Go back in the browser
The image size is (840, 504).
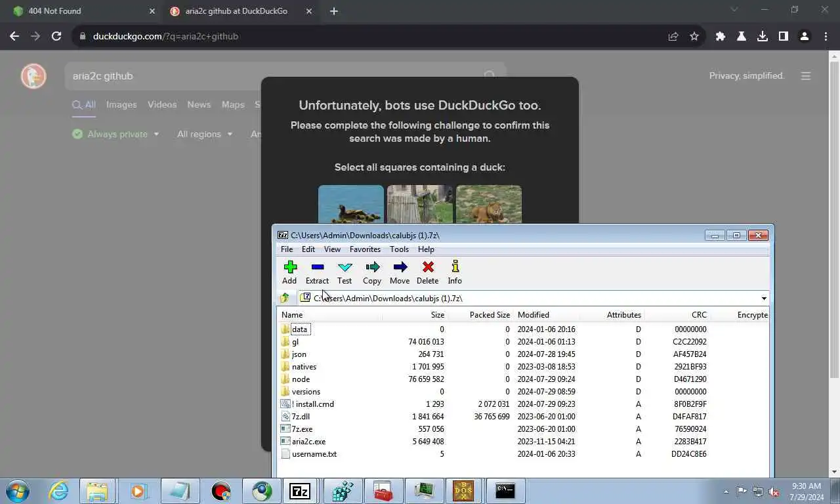(14, 37)
